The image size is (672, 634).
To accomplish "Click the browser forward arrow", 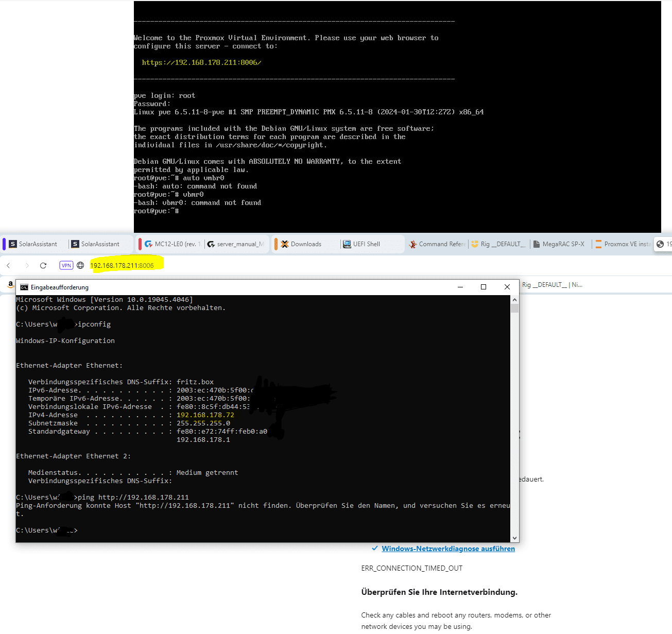I will tap(27, 266).
